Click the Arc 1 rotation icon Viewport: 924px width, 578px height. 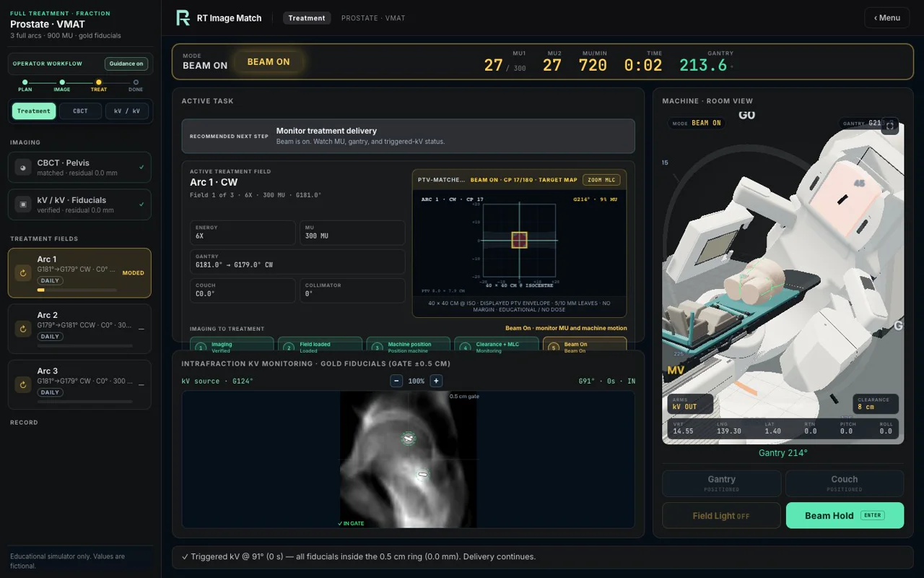click(23, 273)
